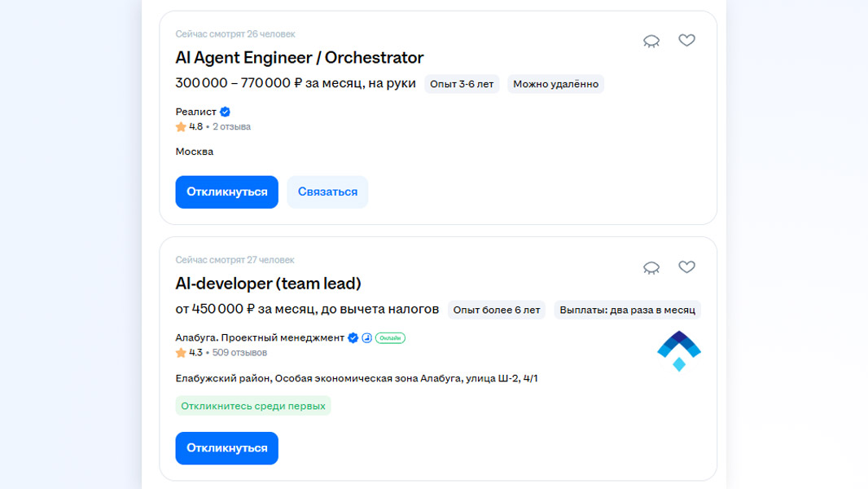Click the green Онлайн status badge
This screenshot has height=489, width=868.
pos(390,337)
